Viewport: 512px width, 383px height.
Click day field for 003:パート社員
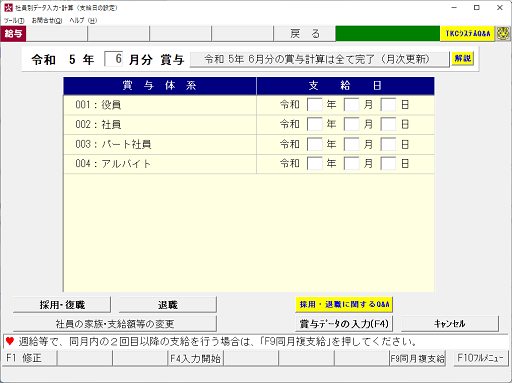coord(388,144)
